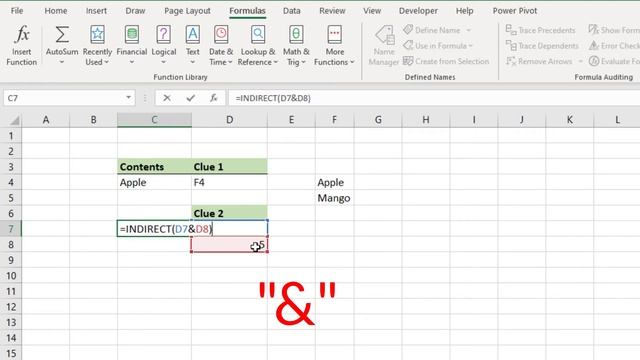The image size is (640, 360).
Task: Expand the AutoSum dropdown arrow
Action: (x=62, y=62)
